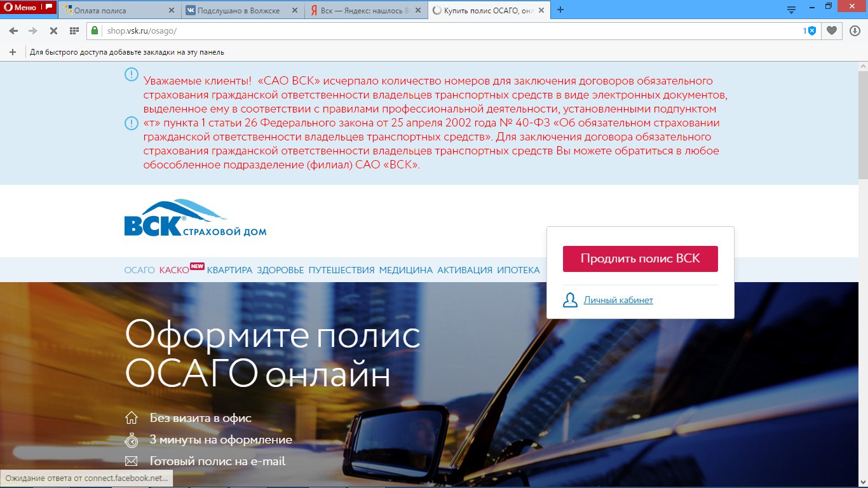Click the Оформите полис ОСАГО онлайн heading

pyautogui.click(x=273, y=354)
